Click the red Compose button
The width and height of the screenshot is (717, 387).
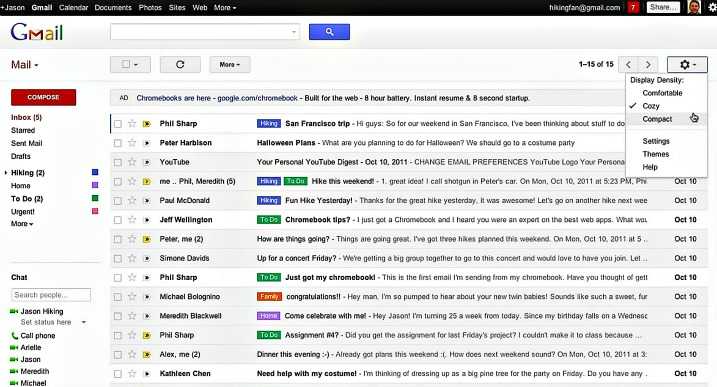43,97
